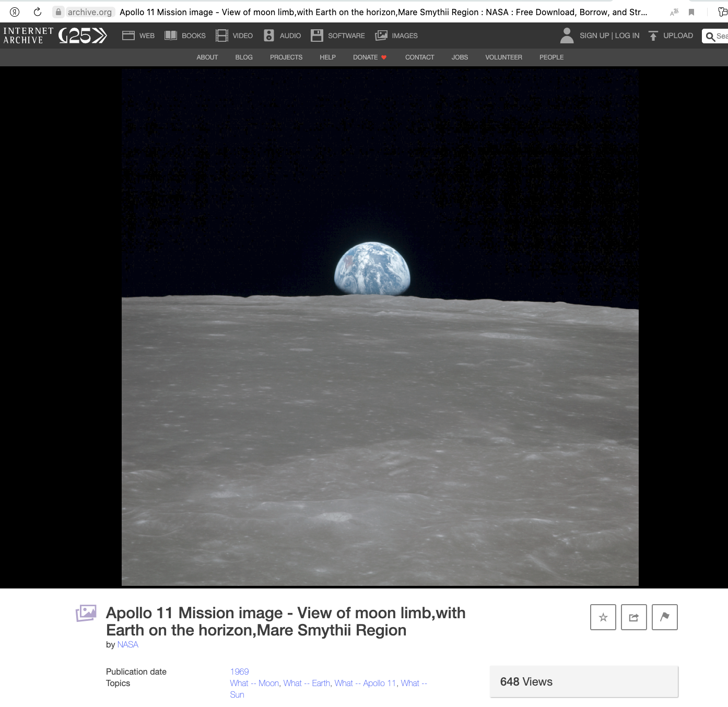Favorite this item with the star button
This screenshot has height=707, width=728.
point(603,617)
